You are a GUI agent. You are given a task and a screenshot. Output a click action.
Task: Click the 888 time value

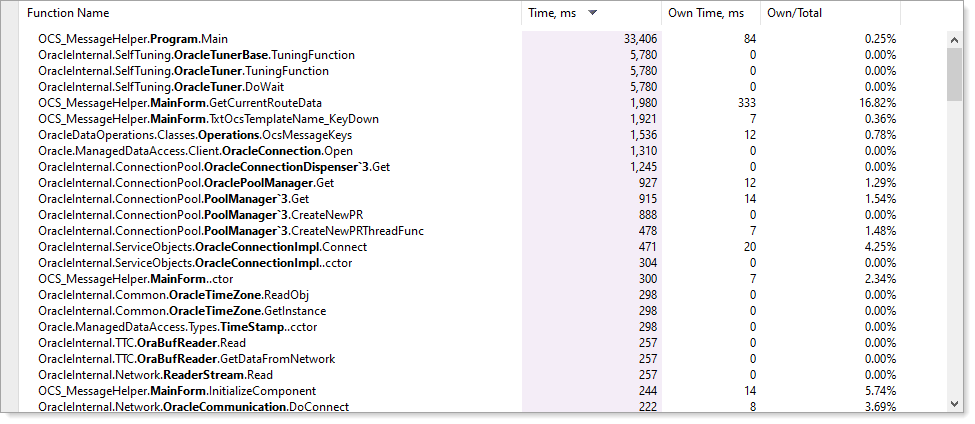pos(648,215)
